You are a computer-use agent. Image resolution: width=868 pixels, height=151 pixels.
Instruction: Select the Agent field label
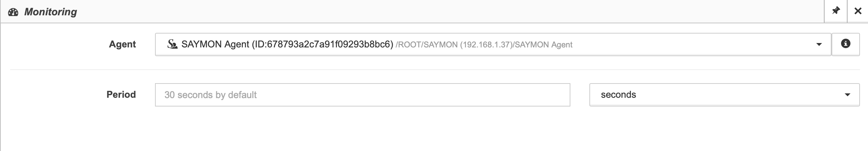click(122, 44)
